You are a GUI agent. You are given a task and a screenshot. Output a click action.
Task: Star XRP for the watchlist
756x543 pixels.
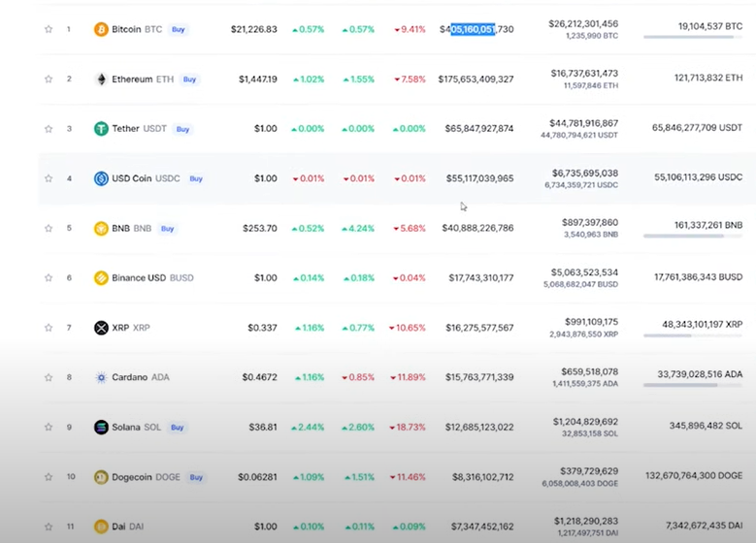[49, 328]
